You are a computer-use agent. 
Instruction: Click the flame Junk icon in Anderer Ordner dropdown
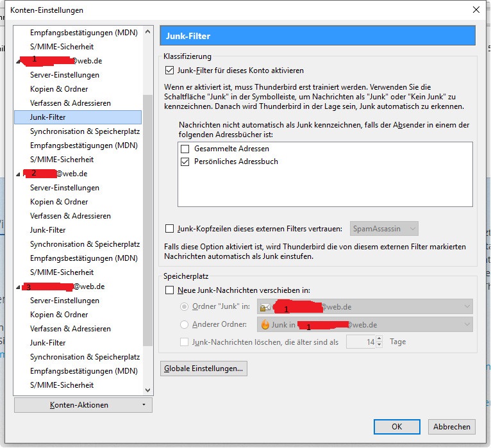pyautogui.click(x=265, y=325)
